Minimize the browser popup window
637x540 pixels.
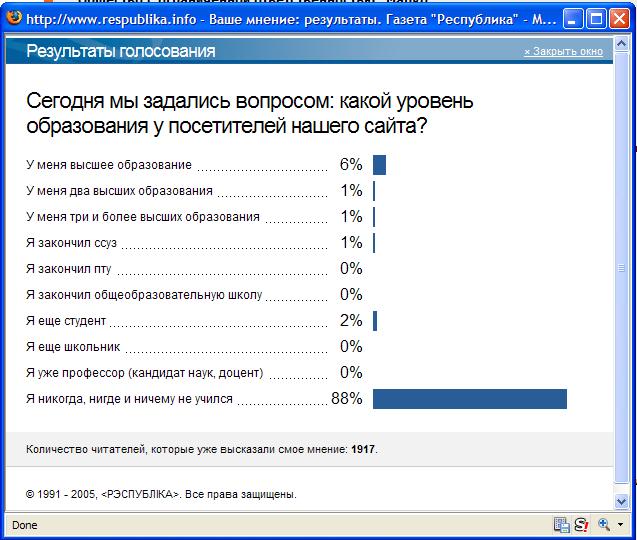click(x=572, y=19)
